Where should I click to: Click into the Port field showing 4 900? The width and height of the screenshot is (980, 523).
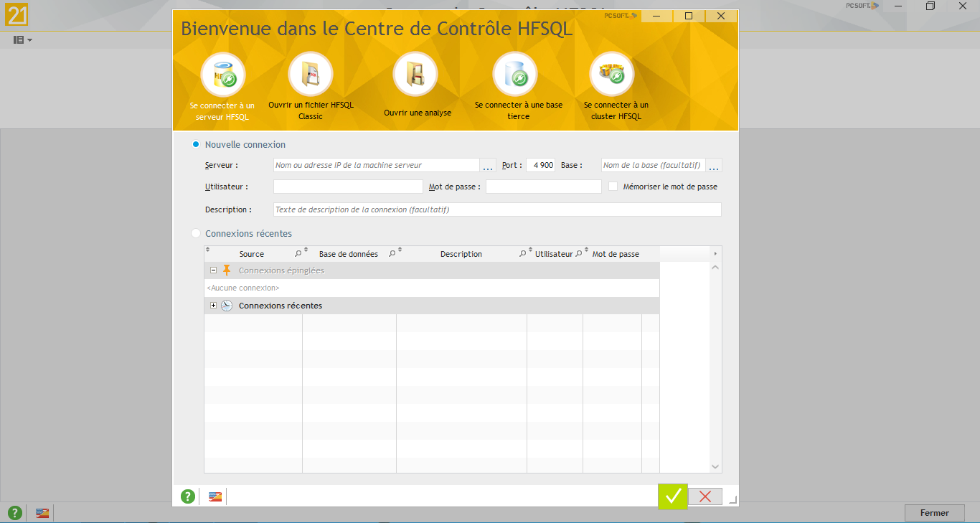(x=541, y=165)
